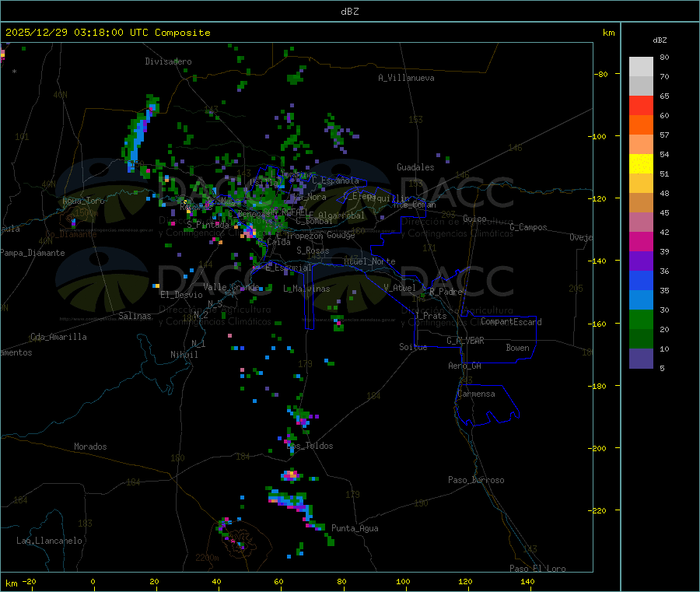Screen dimensions: 700x592
Task: Select the Morados label
Action: [90, 447]
